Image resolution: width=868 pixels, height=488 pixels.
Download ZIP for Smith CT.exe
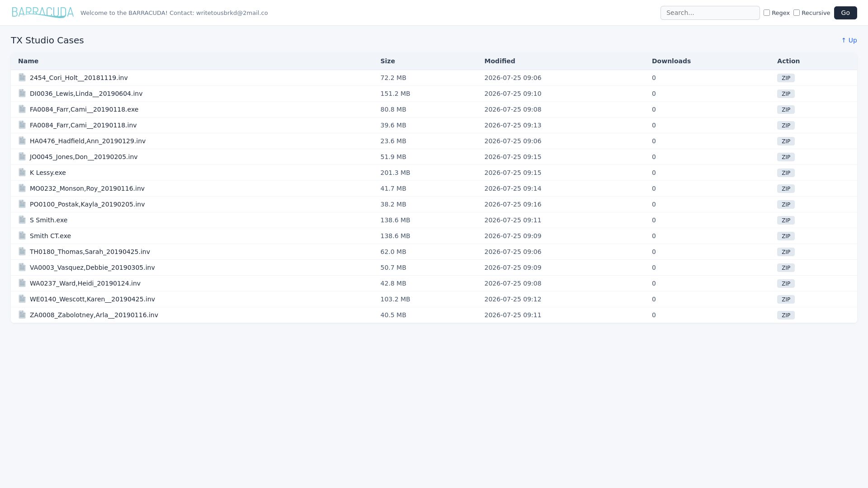coord(786,236)
